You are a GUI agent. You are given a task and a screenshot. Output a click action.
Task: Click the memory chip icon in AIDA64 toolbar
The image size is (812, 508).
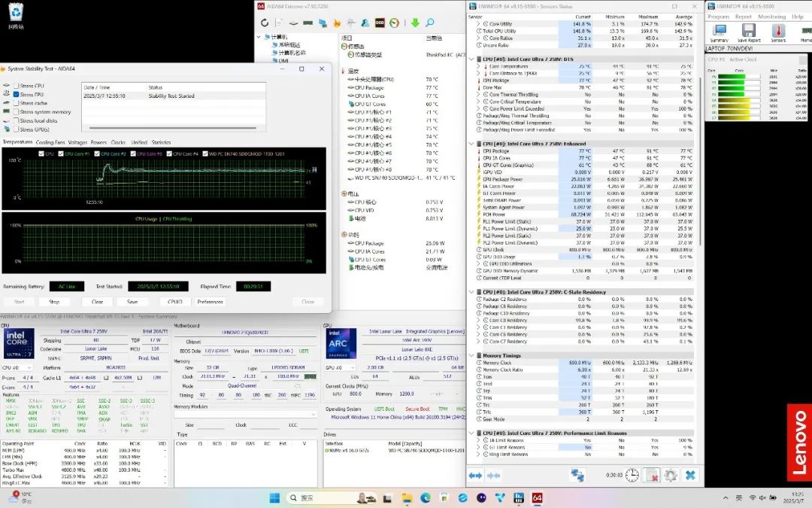coord(308,23)
